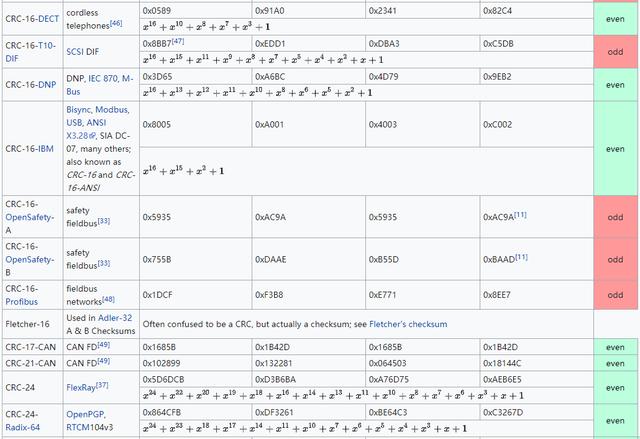Follow the USB link
The image size is (640, 439).
click(74, 122)
